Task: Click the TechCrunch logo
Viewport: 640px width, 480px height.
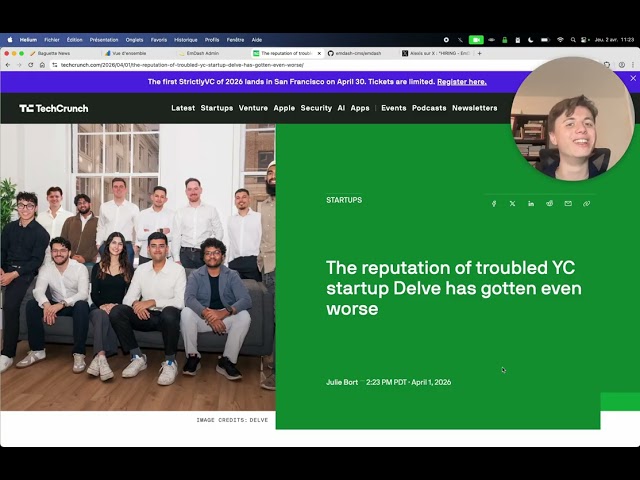Action: (53, 108)
